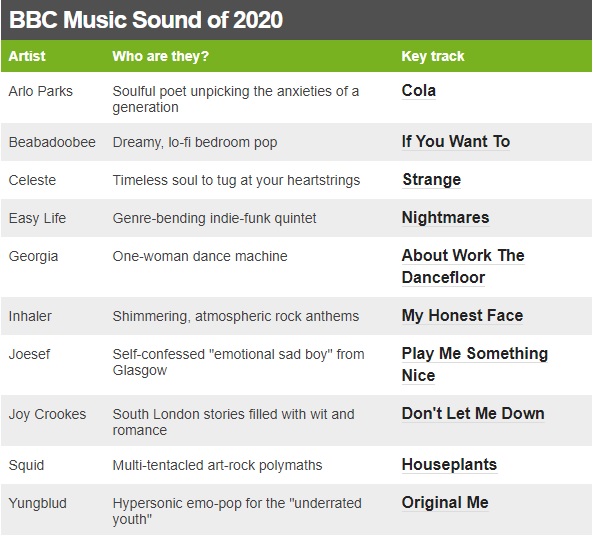Click the Squid description text
This screenshot has height=536, width=593.
217,465
